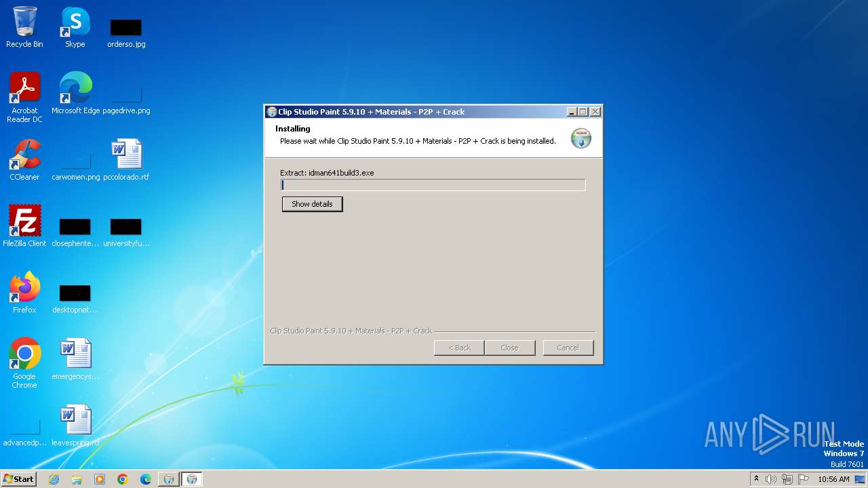
Task: Minimize the Clip Studio Paint installer window
Action: tap(572, 112)
